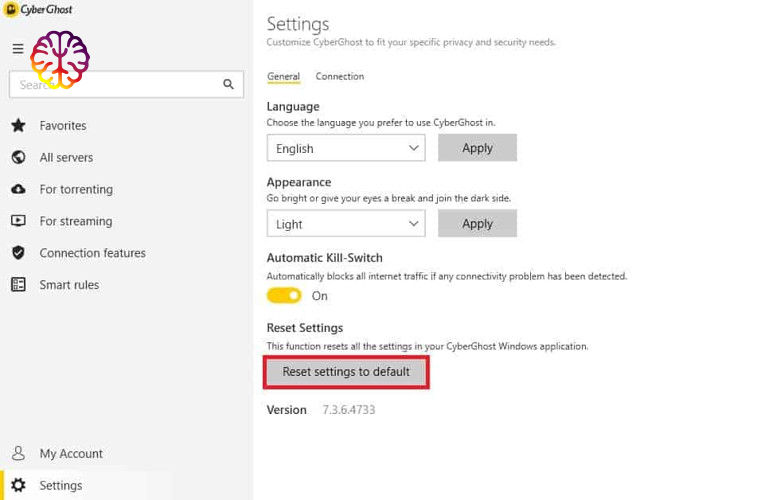The image size is (757, 500).
Task: Open the Appearance dropdown set to Light
Action: click(x=345, y=224)
